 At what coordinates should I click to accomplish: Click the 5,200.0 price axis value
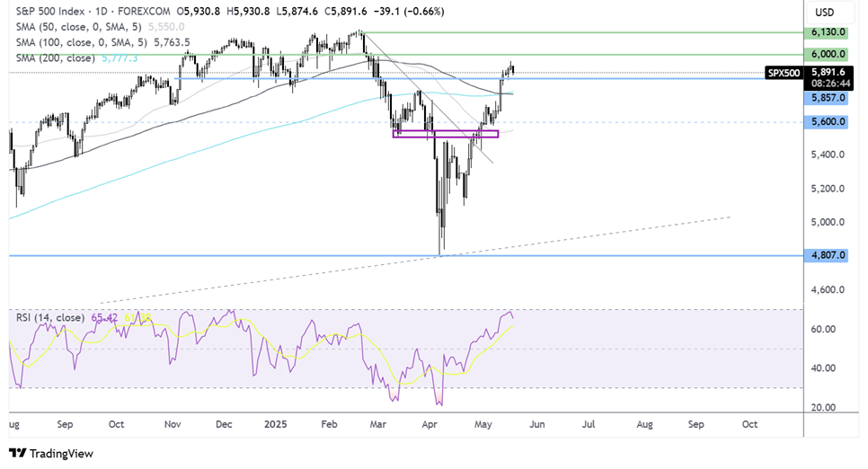[828, 189]
